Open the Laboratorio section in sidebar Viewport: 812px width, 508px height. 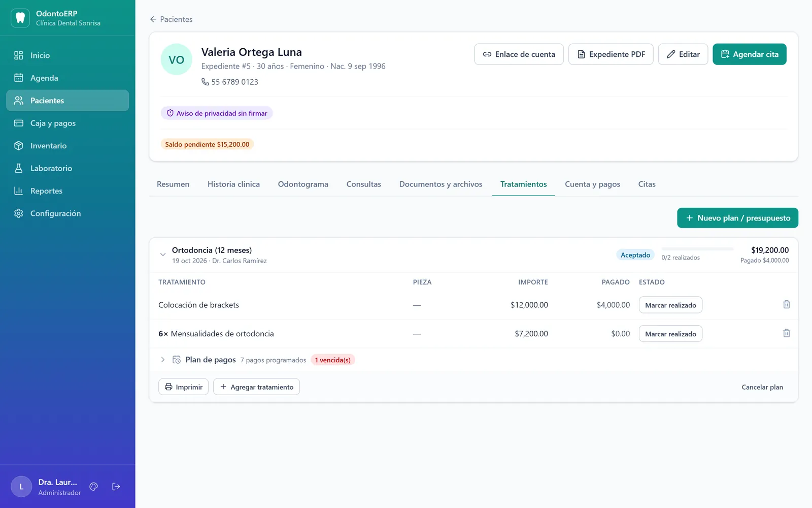pos(67,168)
